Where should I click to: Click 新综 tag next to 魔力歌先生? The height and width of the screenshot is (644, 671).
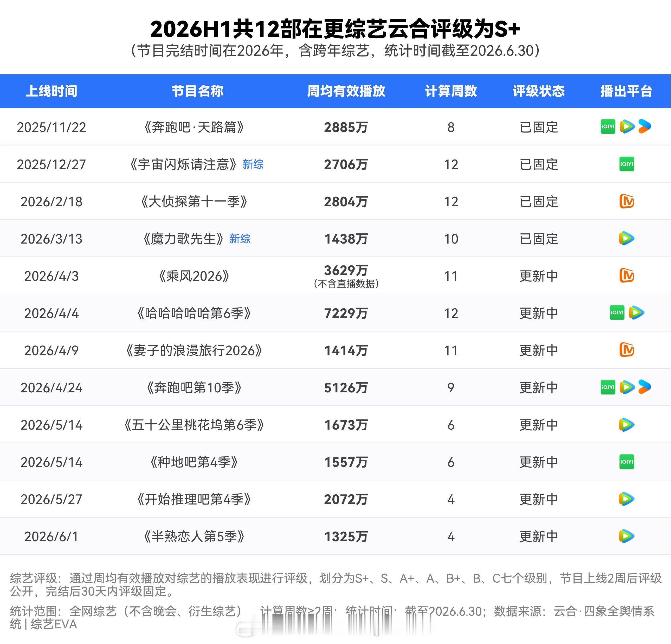(x=240, y=239)
